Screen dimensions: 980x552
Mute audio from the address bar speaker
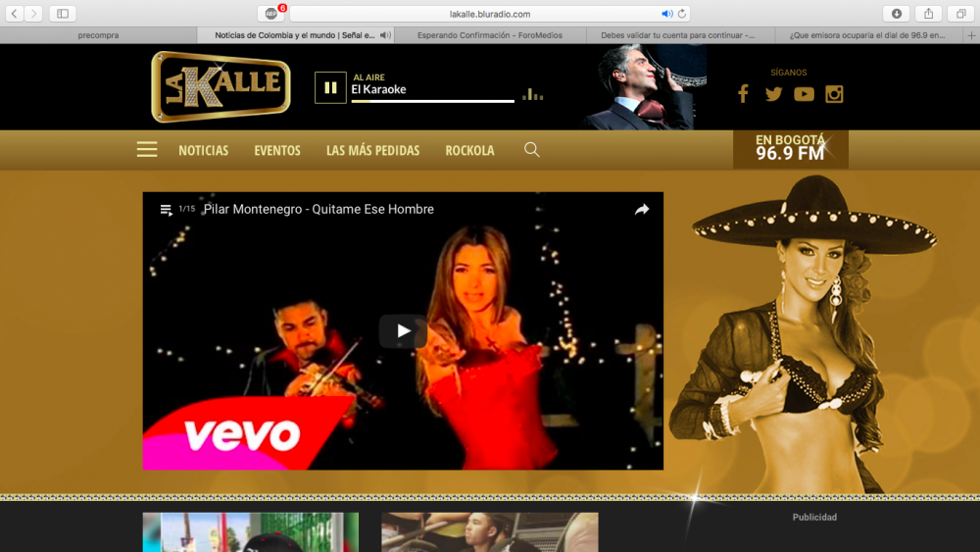pos(666,14)
